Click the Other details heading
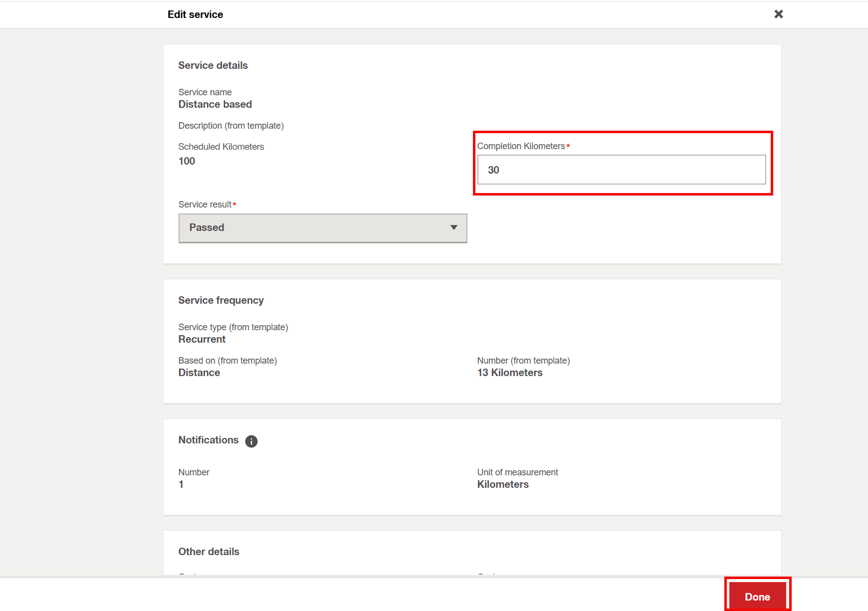 click(209, 552)
